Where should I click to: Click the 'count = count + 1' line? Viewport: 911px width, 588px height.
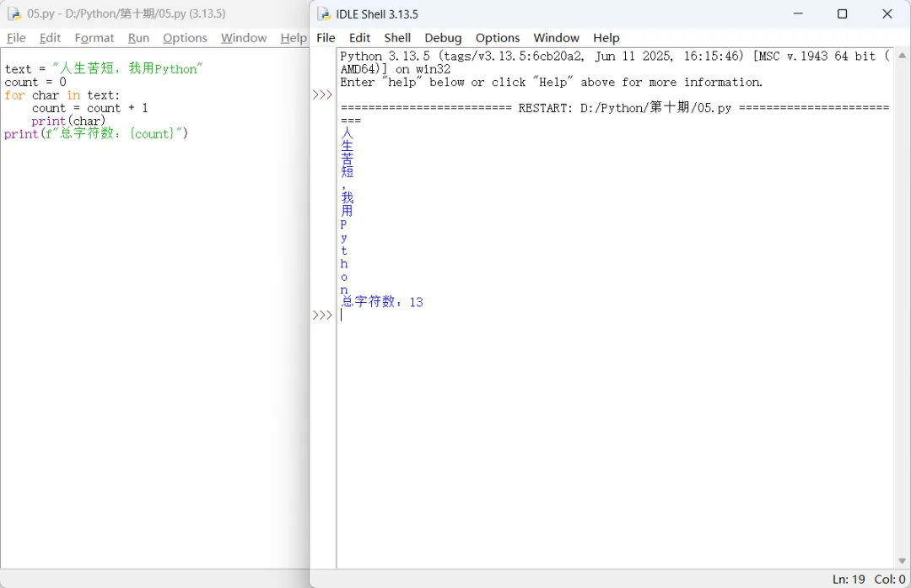coord(90,108)
